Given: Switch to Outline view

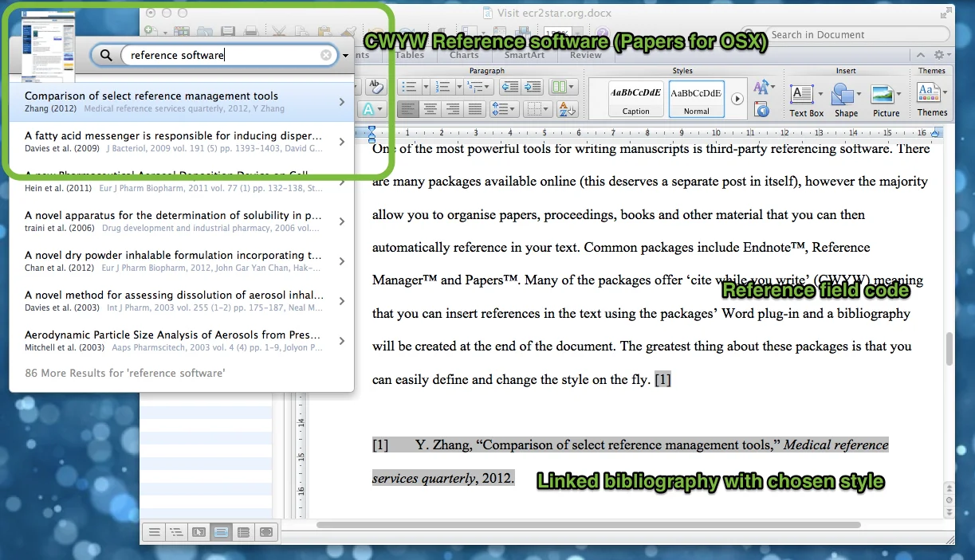Looking at the screenshot, I should point(177,532).
